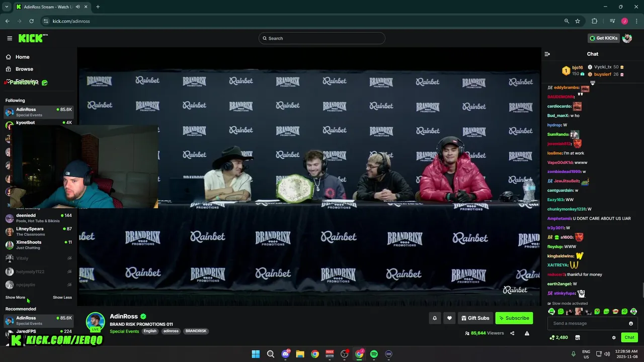View site information icon in address bar

[x=46, y=21]
